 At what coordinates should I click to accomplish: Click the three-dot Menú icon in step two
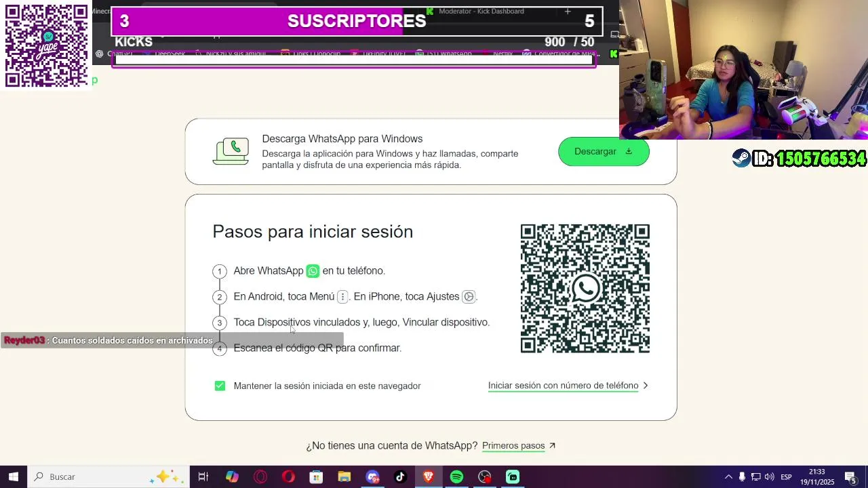[x=342, y=297]
